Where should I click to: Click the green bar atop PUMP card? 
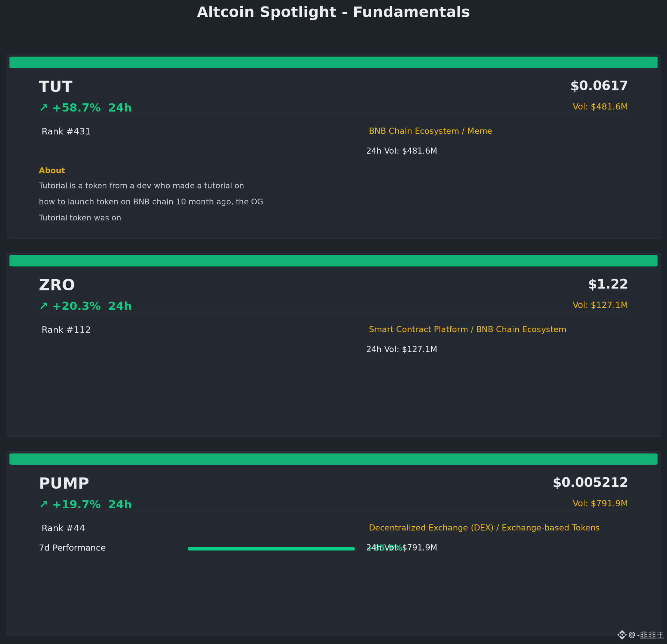tap(333, 459)
